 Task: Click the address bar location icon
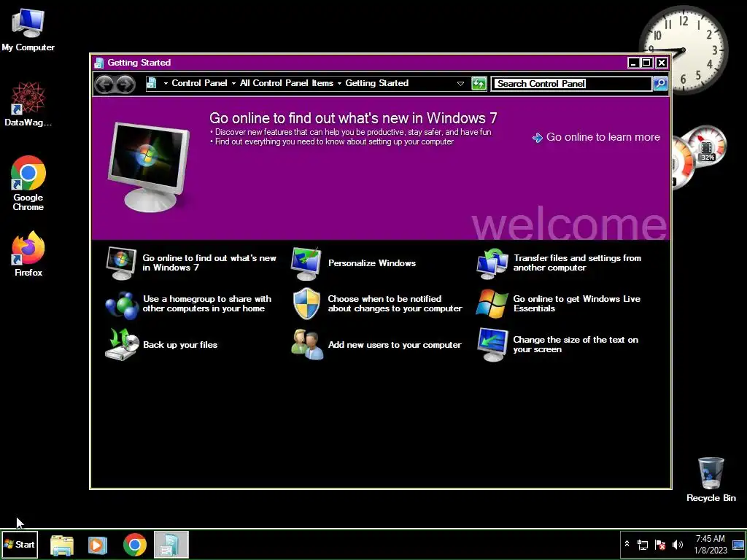click(x=152, y=83)
